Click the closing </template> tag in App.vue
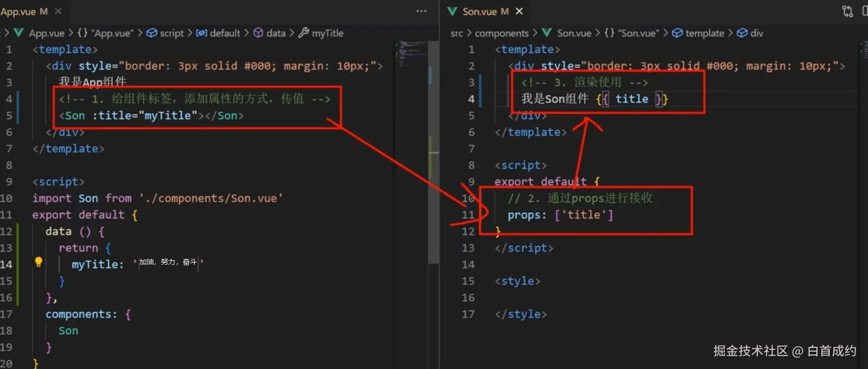Image resolution: width=868 pixels, height=369 pixels. (68, 148)
